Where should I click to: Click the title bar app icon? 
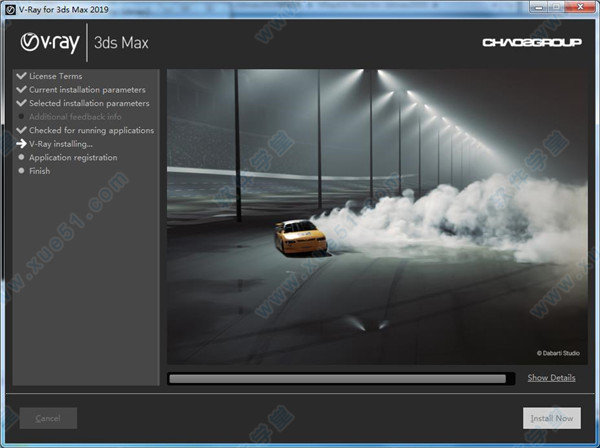(x=10, y=10)
